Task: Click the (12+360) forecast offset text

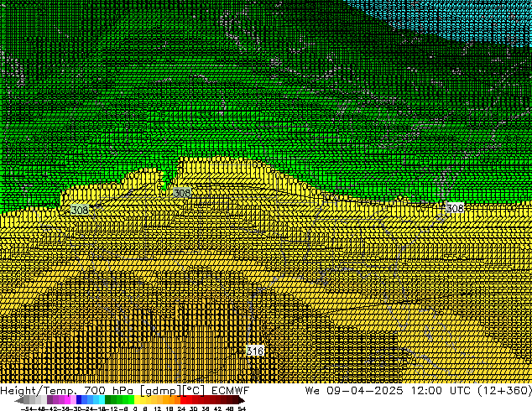Action: (x=504, y=390)
